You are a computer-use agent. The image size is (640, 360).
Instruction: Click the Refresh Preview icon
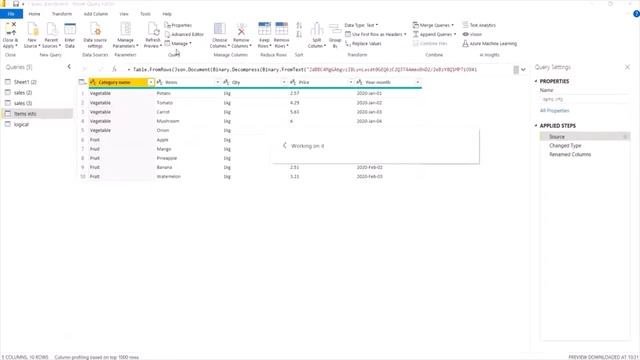pyautogui.click(x=153, y=30)
